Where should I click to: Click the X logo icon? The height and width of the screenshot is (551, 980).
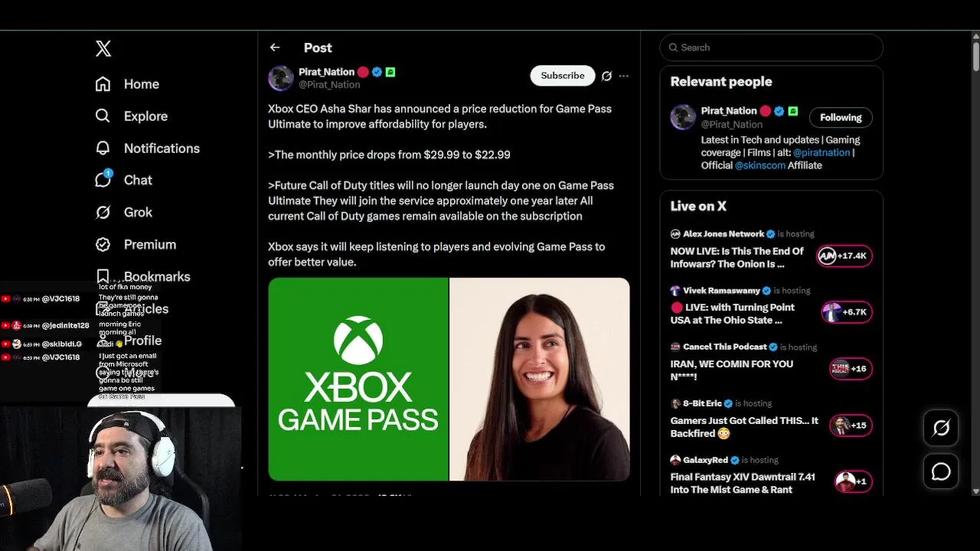pos(103,48)
